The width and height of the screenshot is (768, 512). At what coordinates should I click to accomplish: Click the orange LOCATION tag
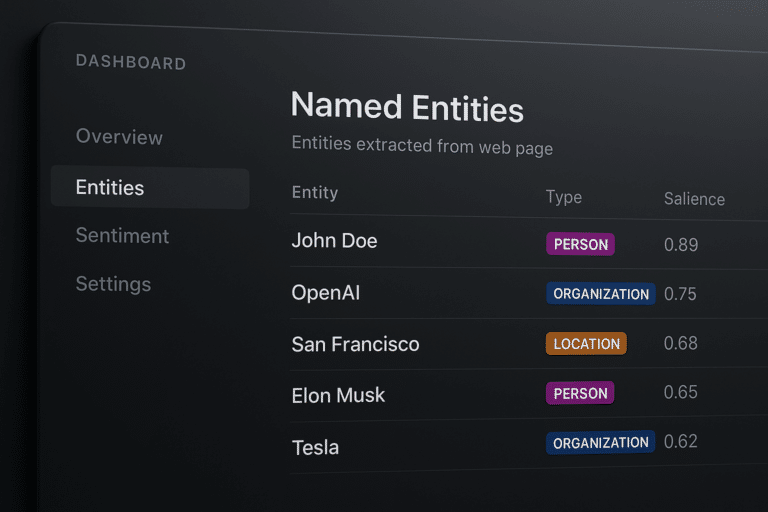coord(587,344)
